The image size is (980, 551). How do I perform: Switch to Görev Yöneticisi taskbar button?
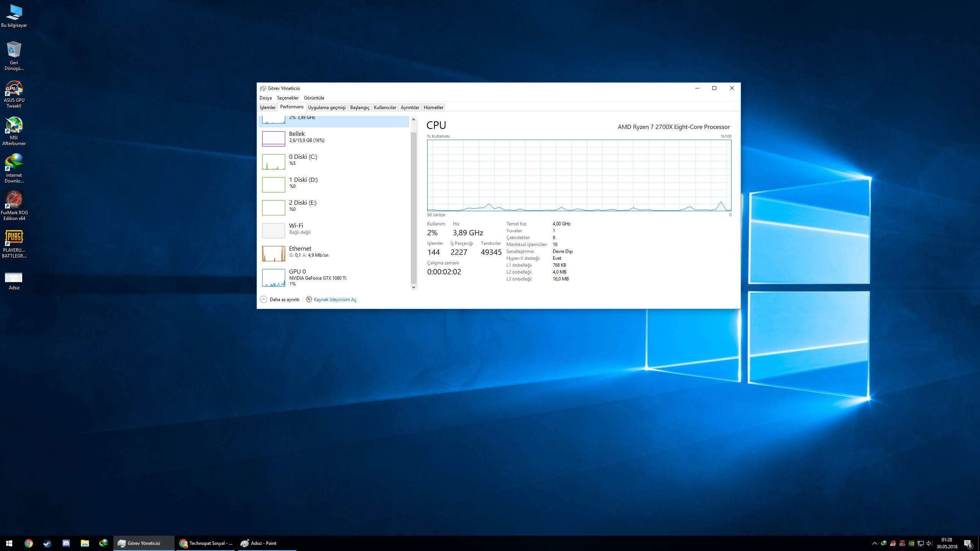pos(144,543)
